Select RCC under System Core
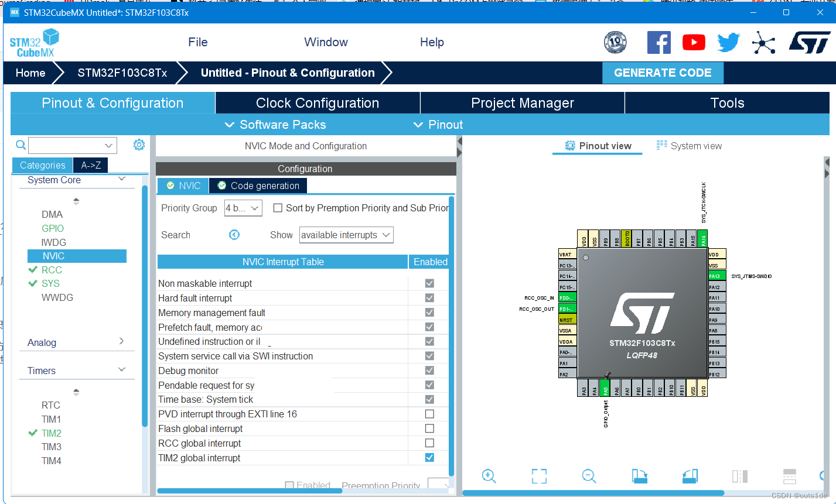836x504 pixels. coord(52,270)
